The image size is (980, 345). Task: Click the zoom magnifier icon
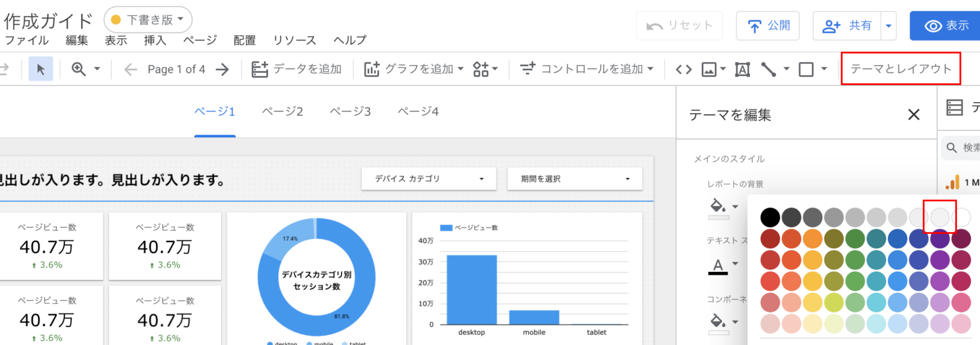79,69
